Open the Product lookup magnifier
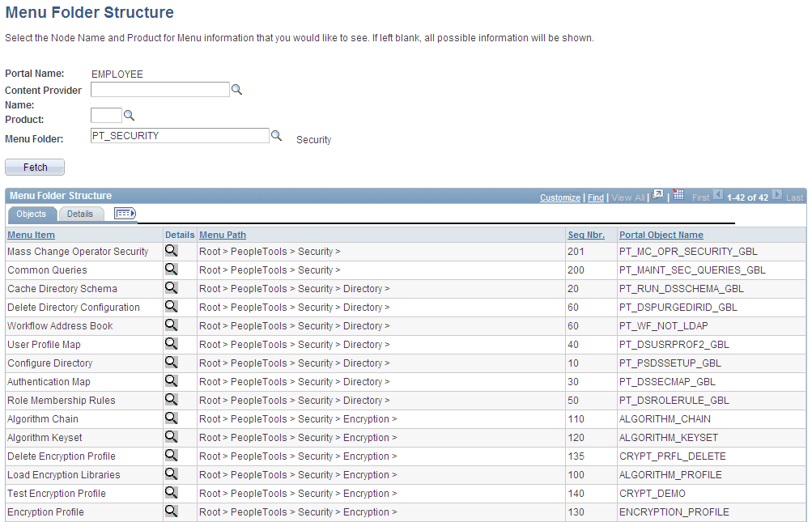 (129, 115)
